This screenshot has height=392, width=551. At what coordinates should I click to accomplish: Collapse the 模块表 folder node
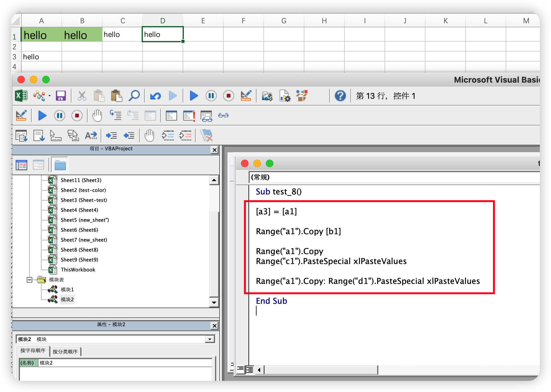pyautogui.click(x=30, y=280)
